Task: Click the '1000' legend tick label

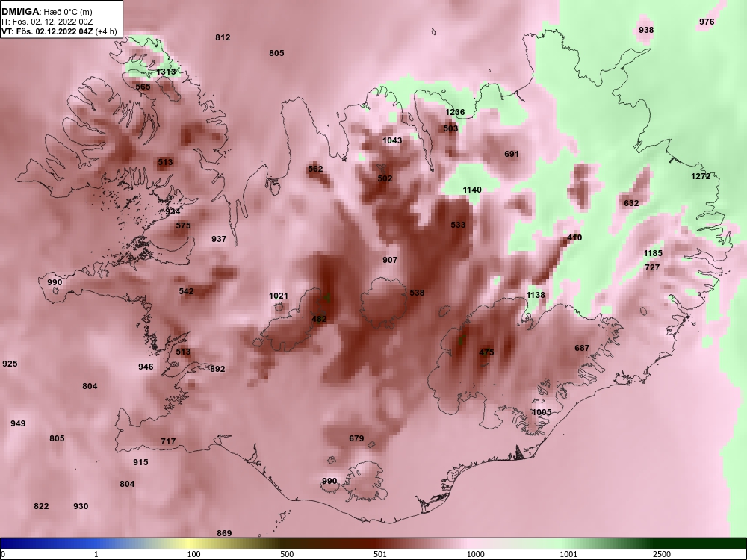Action: click(x=476, y=554)
